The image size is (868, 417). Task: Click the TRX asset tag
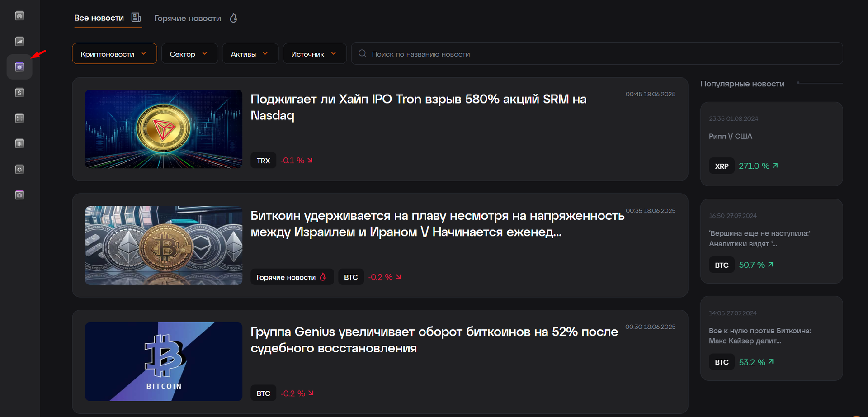pos(264,161)
